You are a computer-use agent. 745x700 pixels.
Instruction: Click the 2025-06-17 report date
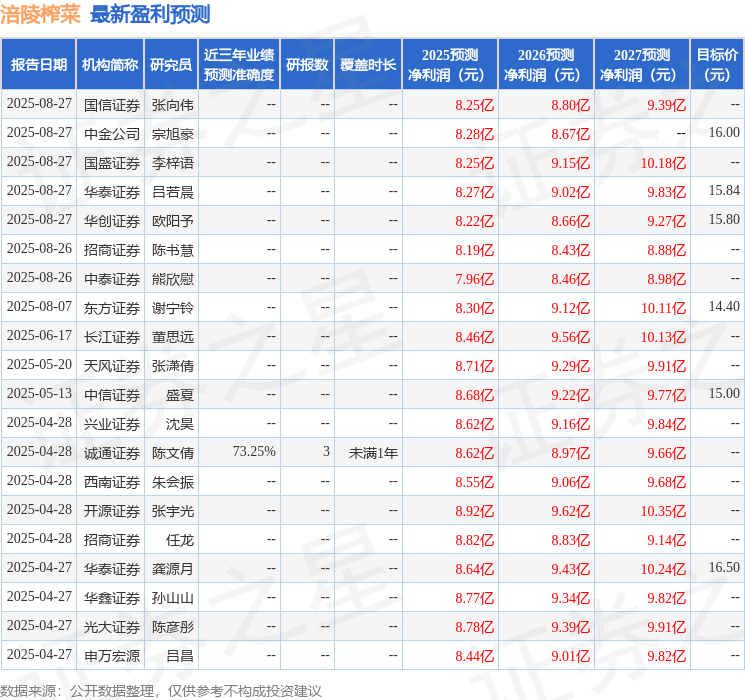tap(39, 335)
